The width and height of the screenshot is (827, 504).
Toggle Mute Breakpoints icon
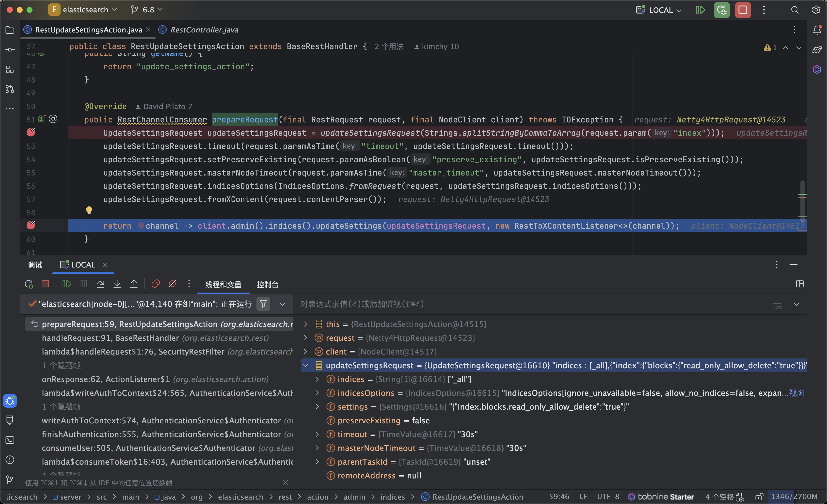tap(172, 284)
